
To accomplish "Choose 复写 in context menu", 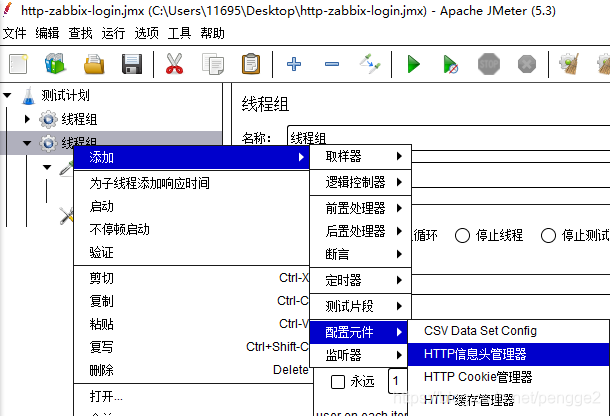I will pyautogui.click(x=191, y=347).
